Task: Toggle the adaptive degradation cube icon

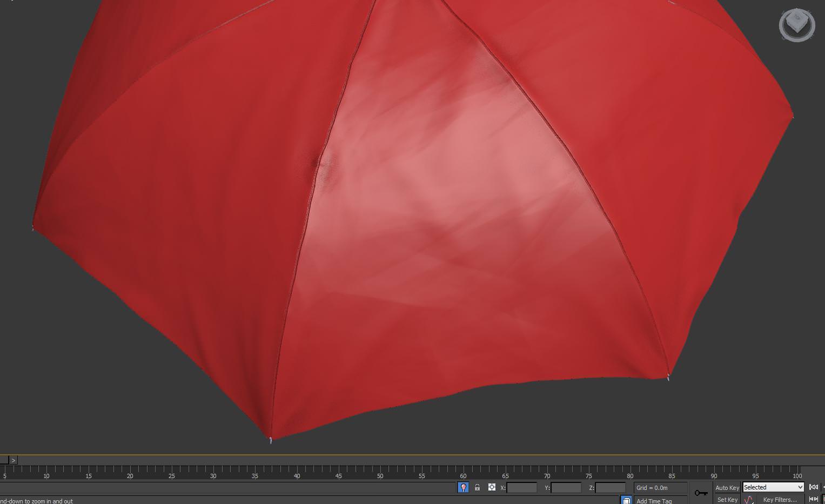Action: (x=626, y=500)
